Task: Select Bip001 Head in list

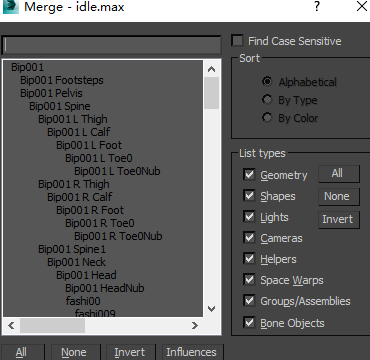Action: pos(86,275)
